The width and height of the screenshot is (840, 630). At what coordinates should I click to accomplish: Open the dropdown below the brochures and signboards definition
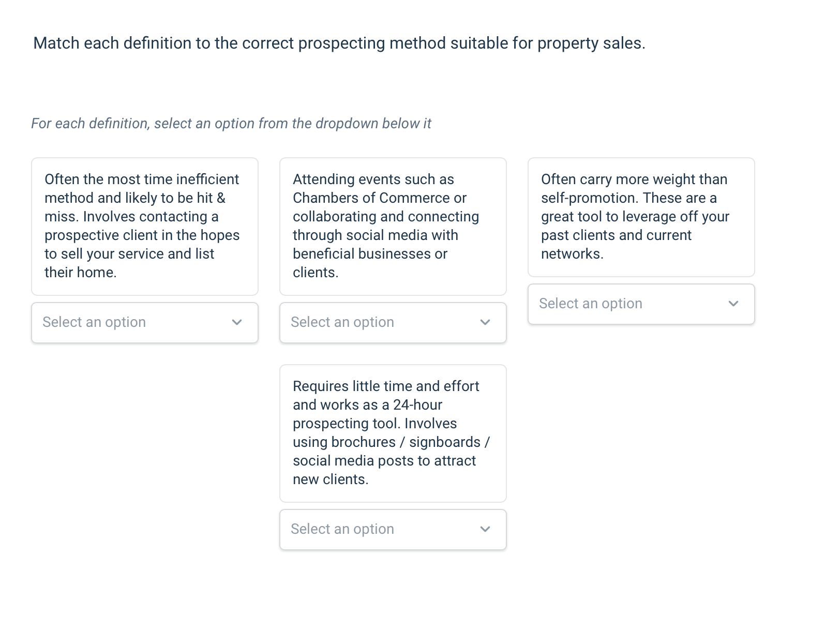click(x=393, y=529)
